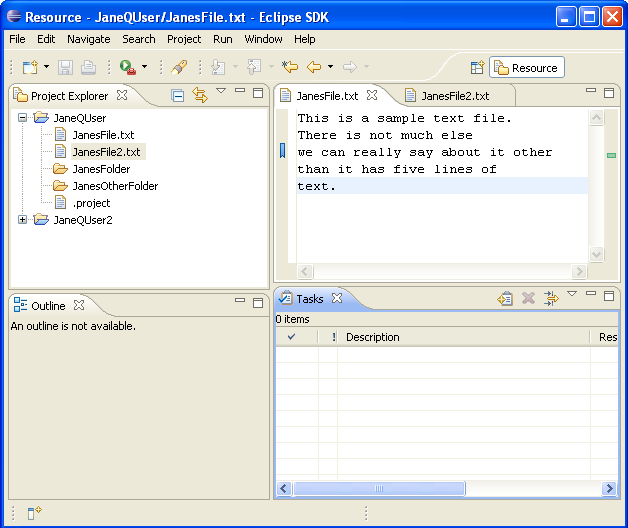Viewport: 628px width, 528px height.
Task: Open the Navigate menu
Action: click(89, 39)
